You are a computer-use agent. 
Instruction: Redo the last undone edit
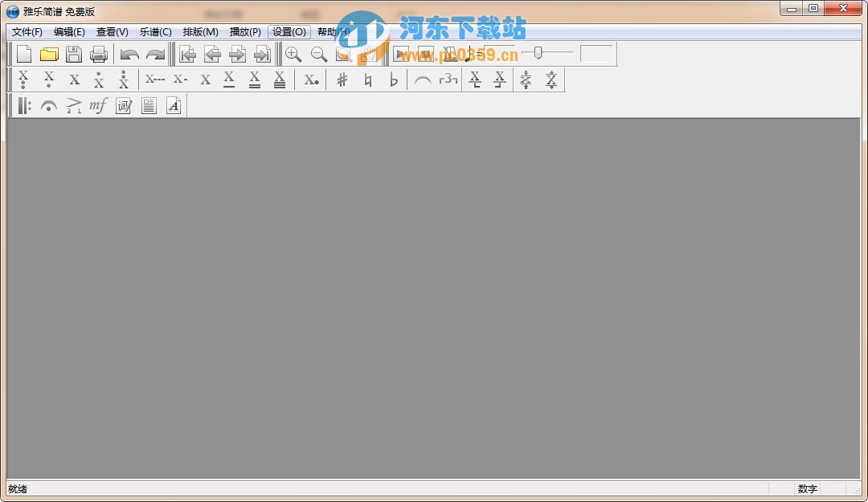tap(155, 54)
